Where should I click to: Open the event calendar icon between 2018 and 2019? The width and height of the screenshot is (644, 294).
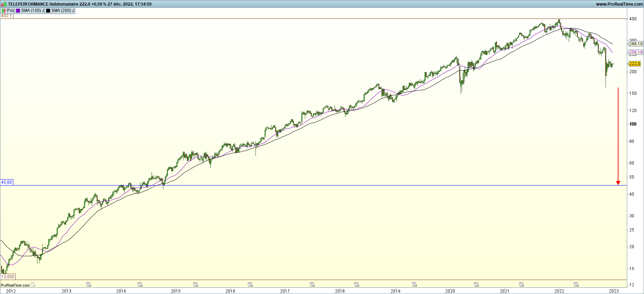(357, 285)
